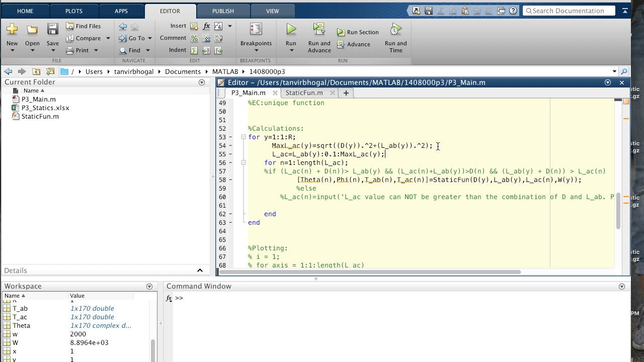Switch to the HOME tab
Image resolution: width=644 pixels, height=362 pixels.
coord(25,11)
